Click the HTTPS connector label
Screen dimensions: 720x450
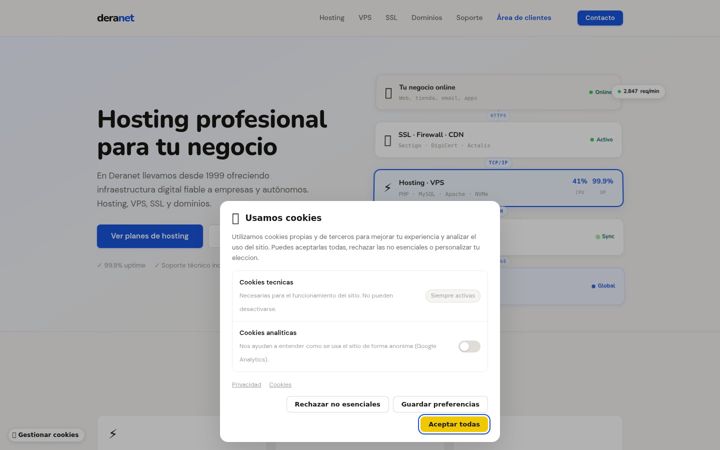coord(498,116)
